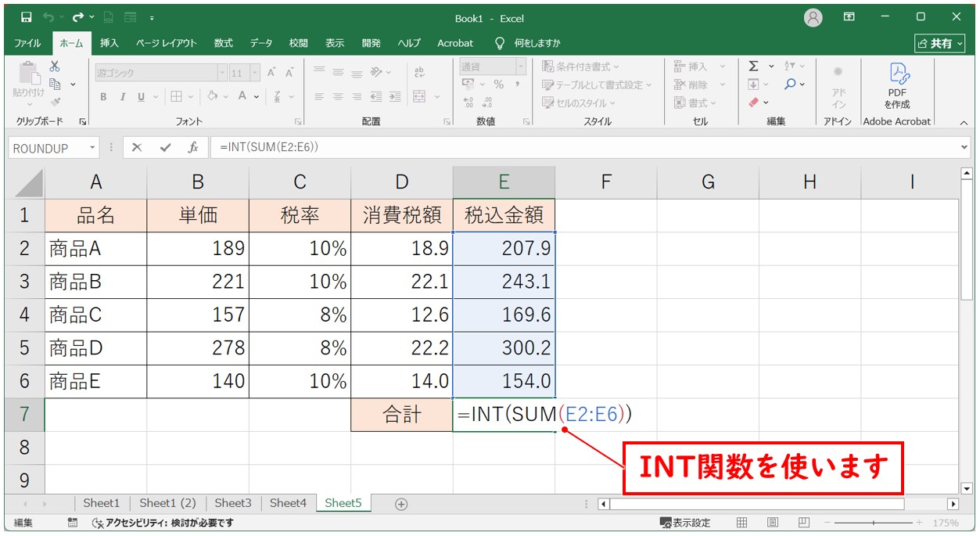Click the Redo arrow in the title bar
The image size is (980, 536).
coord(77,17)
